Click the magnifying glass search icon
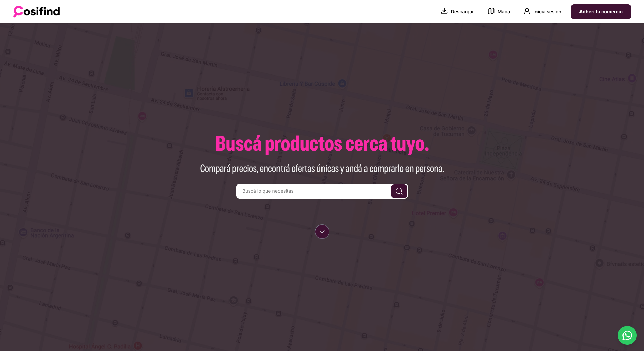Screen dimensions: 644x351 point(399,191)
